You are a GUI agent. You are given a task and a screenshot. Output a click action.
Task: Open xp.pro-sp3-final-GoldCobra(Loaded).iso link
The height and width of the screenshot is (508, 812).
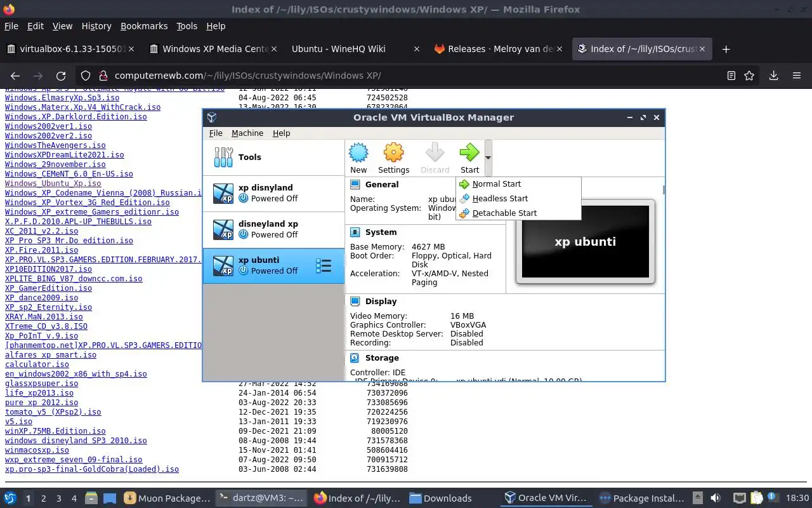(x=92, y=469)
